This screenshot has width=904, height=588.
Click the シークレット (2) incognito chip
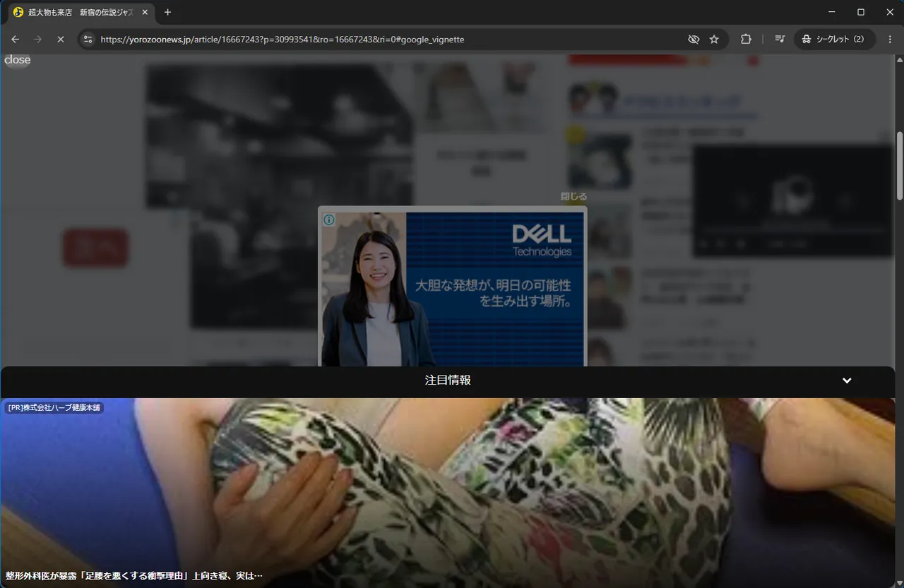pyautogui.click(x=835, y=40)
